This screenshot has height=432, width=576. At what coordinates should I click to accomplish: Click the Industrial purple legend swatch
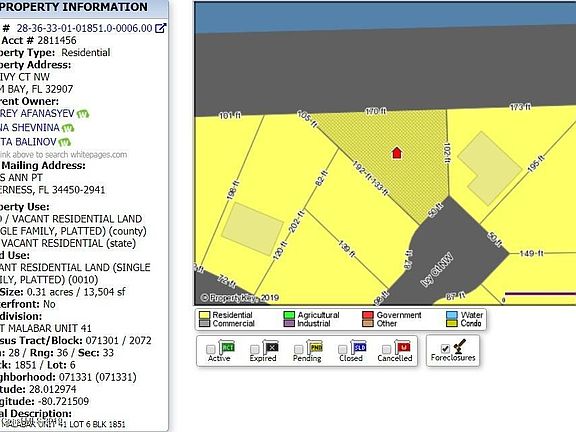[289, 324]
